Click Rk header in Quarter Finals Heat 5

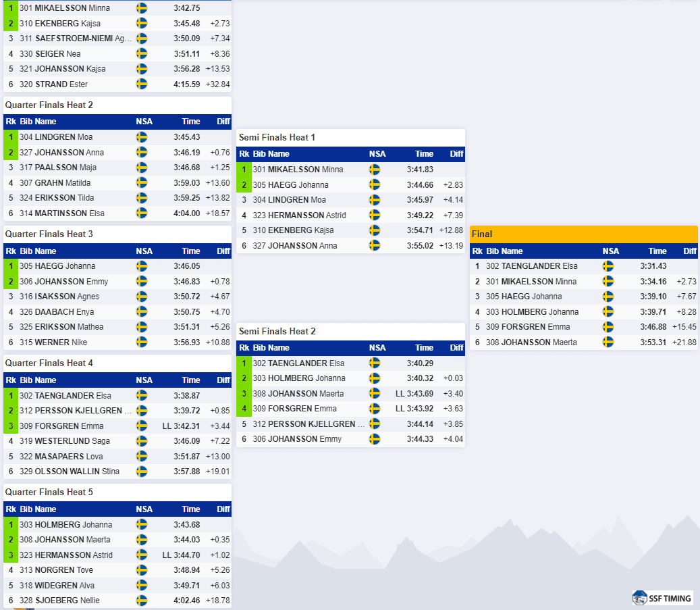(x=11, y=509)
